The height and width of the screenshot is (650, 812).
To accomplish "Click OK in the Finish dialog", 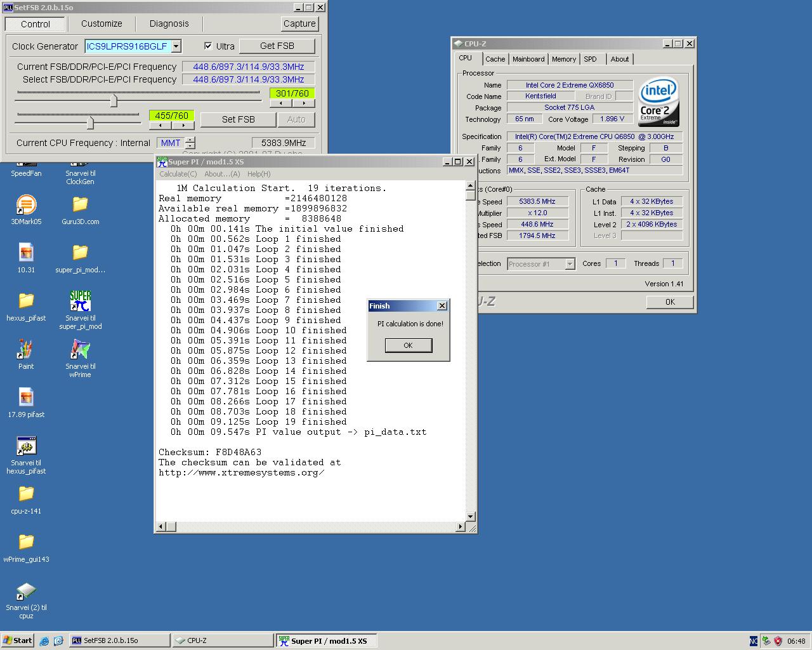I will coord(408,345).
